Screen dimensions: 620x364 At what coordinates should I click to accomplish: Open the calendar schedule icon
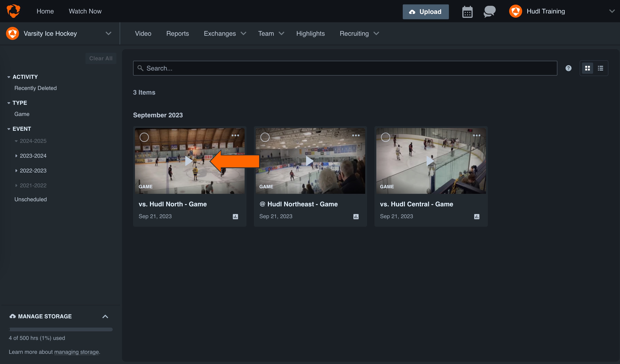click(467, 12)
